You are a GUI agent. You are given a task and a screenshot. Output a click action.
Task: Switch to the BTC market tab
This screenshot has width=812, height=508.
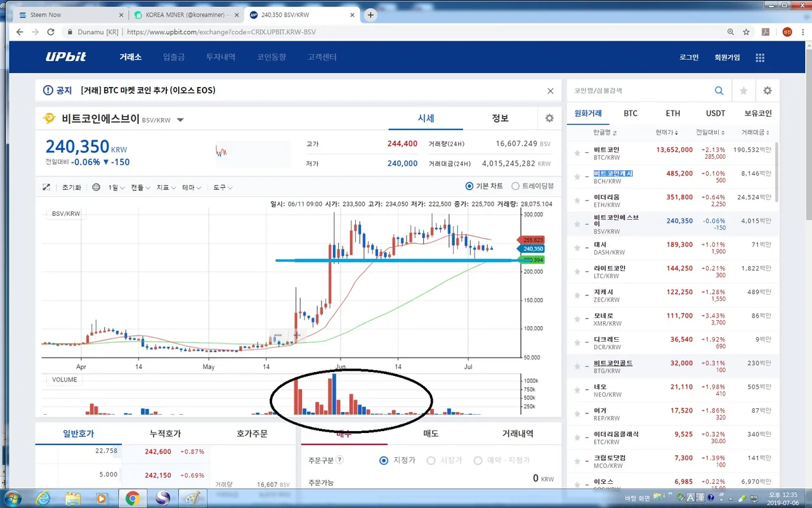(x=631, y=114)
